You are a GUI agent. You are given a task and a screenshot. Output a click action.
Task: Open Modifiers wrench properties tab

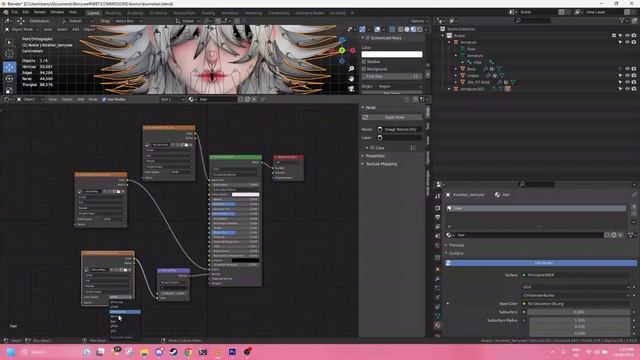(x=438, y=279)
